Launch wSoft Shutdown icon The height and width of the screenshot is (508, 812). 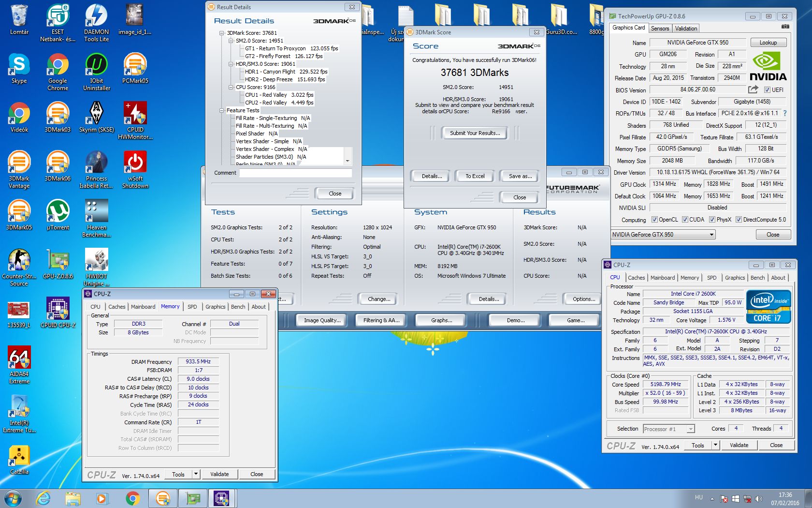[135, 169]
